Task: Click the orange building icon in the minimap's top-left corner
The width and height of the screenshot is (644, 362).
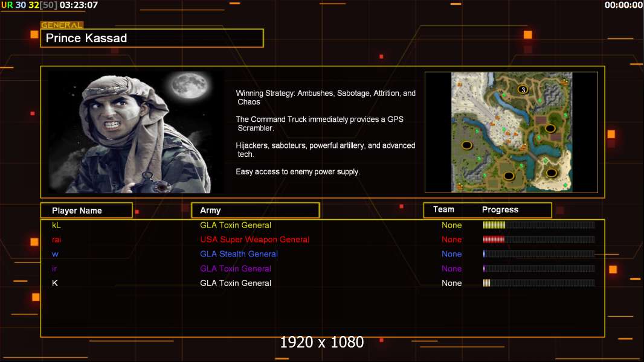Action: coord(459,85)
